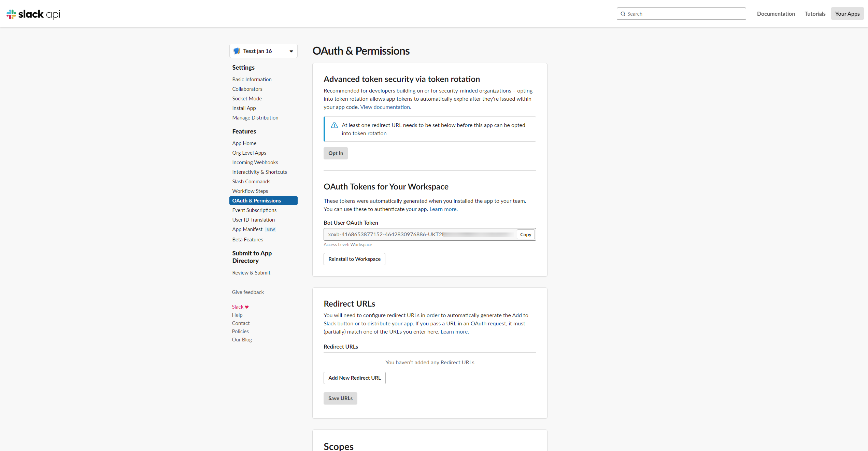Click Add New Redirect URL
868x451 pixels.
pyautogui.click(x=354, y=378)
